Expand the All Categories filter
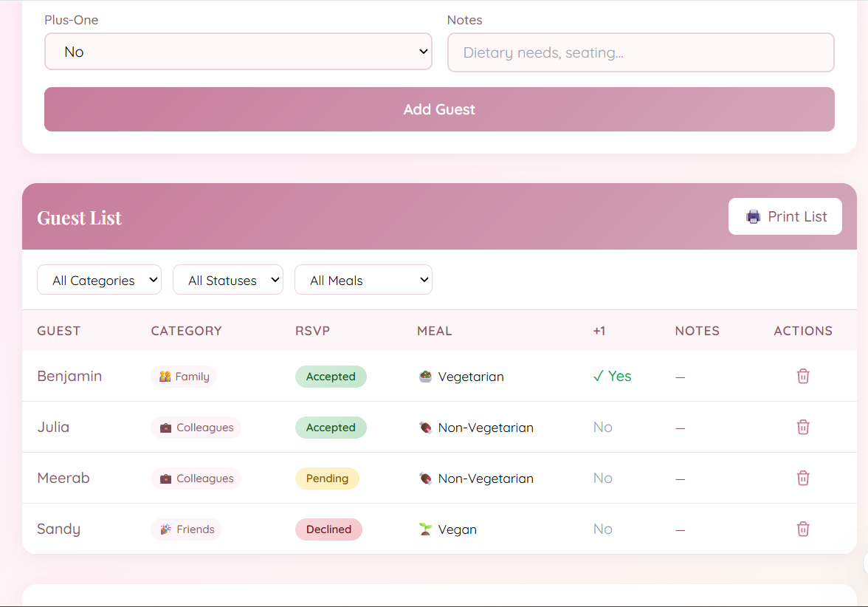This screenshot has height=607, width=868. (99, 280)
